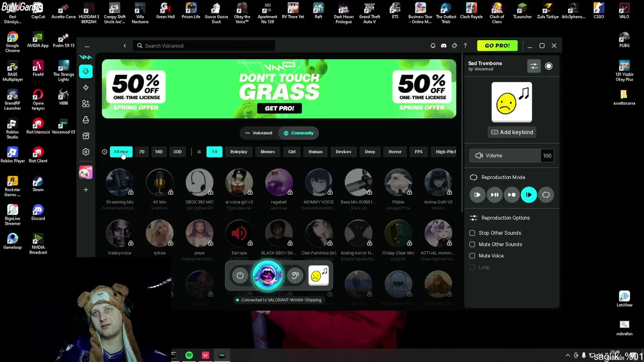This screenshot has width=644, height=362.
Task: Toggle the hear-myself ear button
Action: (295, 275)
